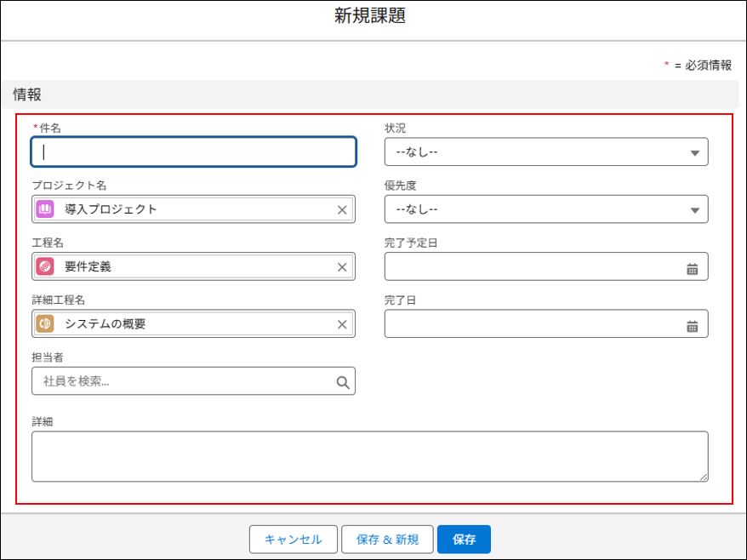Click the orange システムの概要 record icon

(45, 324)
